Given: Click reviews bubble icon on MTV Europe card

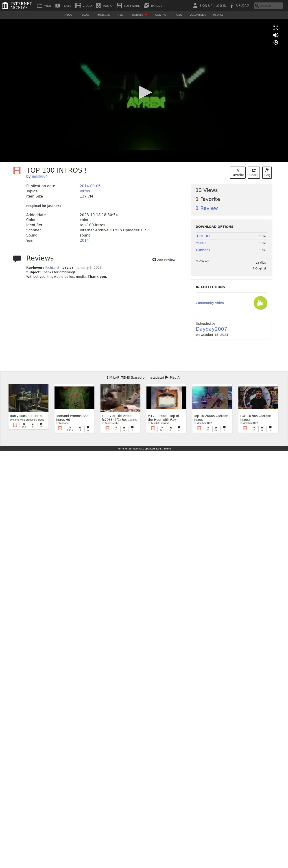Looking at the screenshot, I should point(179,427).
